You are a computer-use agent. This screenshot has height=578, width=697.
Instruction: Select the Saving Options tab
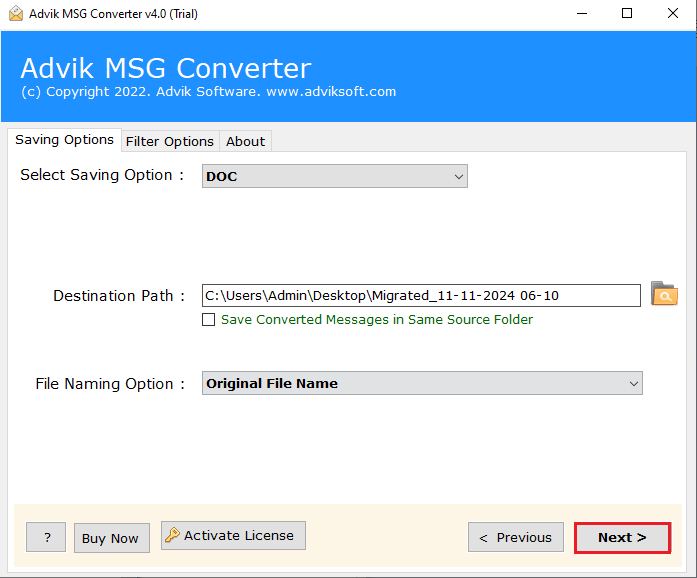tap(64, 140)
